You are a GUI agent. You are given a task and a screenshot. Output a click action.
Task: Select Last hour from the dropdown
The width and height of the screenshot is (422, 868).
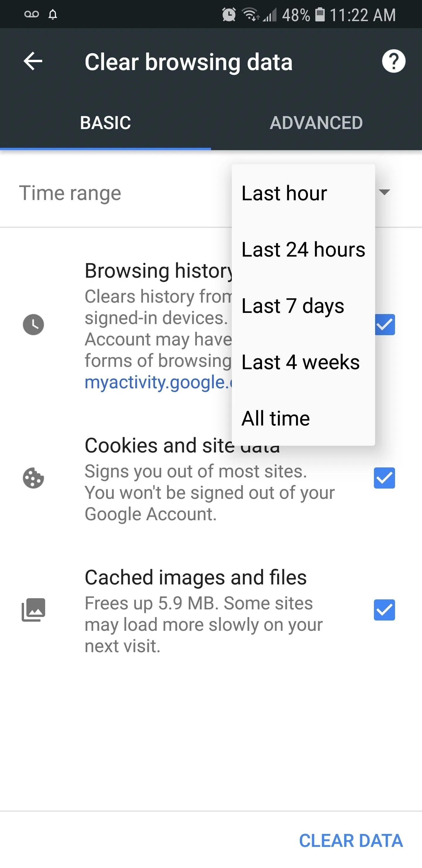coord(303,193)
